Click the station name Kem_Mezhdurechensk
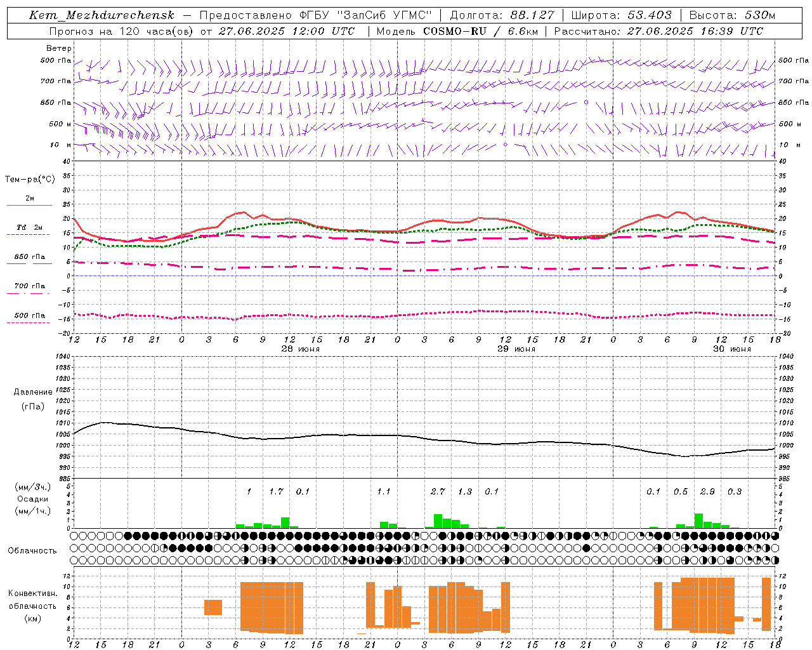 coord(101,15)
